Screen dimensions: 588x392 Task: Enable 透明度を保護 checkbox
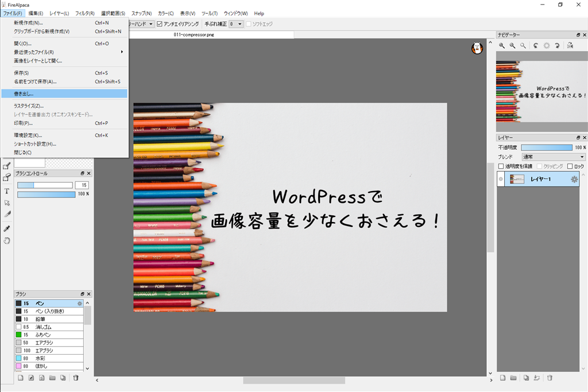pyautogui.click(x=501, y=166)
